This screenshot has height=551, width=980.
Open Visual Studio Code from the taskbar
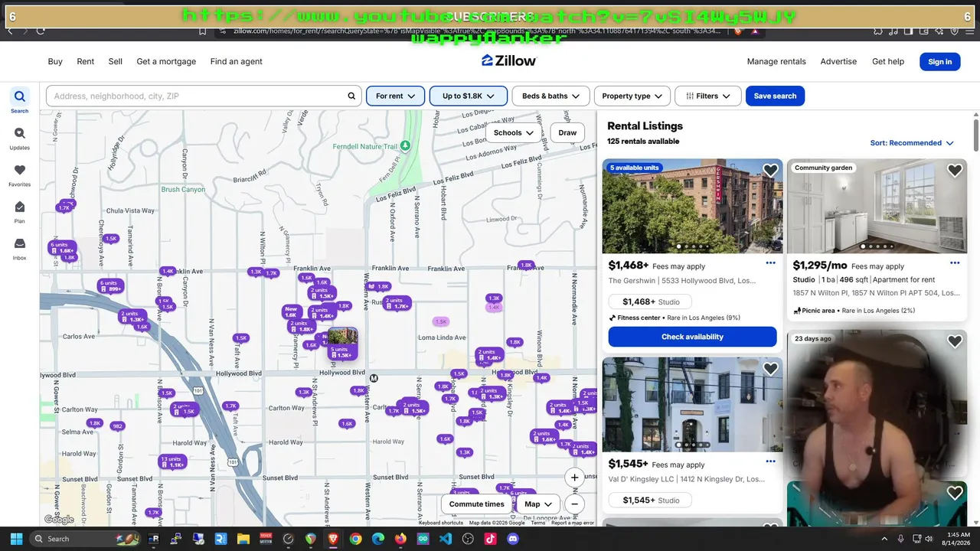pyautogui.click(x=446, y=539)
